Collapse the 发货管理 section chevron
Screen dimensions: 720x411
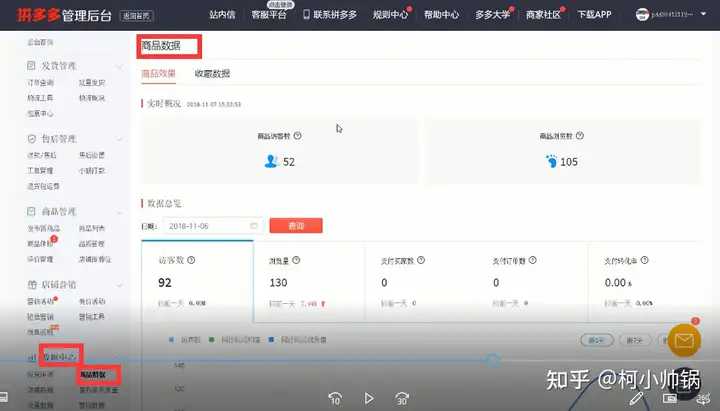(119, 66)
